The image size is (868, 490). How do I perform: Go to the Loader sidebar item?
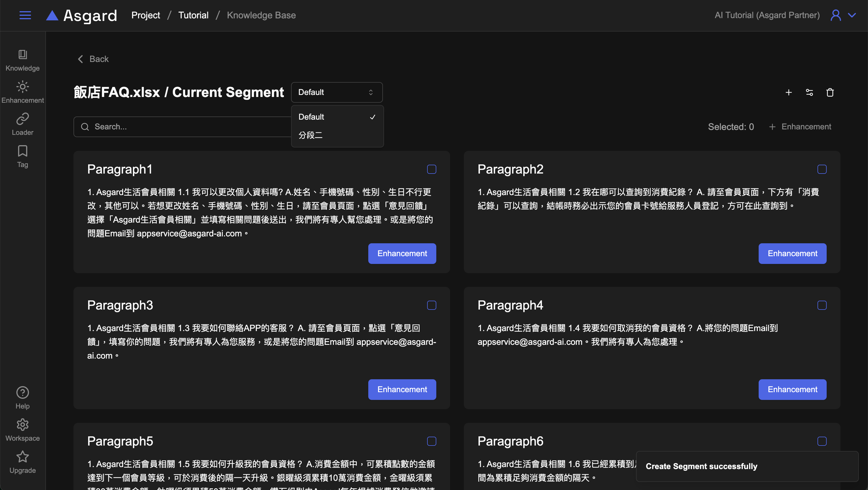[x=23, y=125]
